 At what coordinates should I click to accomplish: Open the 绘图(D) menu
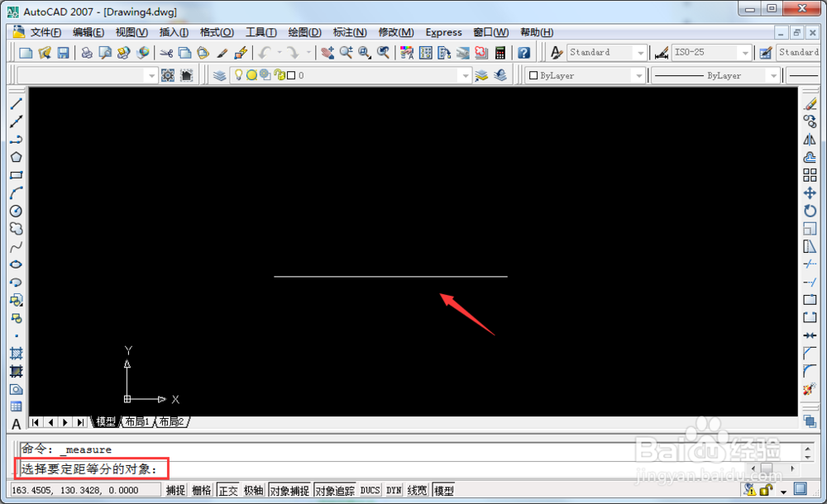304,32
